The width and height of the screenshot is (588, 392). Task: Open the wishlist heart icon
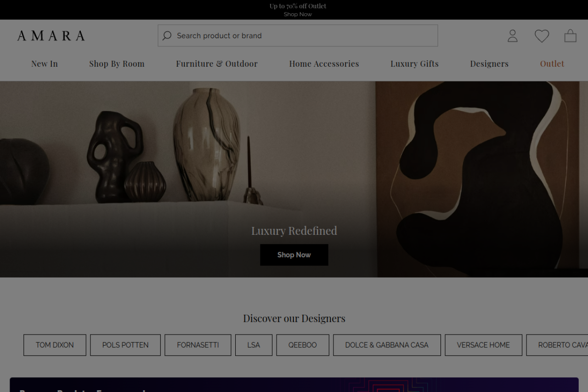(x=542, y=36)
